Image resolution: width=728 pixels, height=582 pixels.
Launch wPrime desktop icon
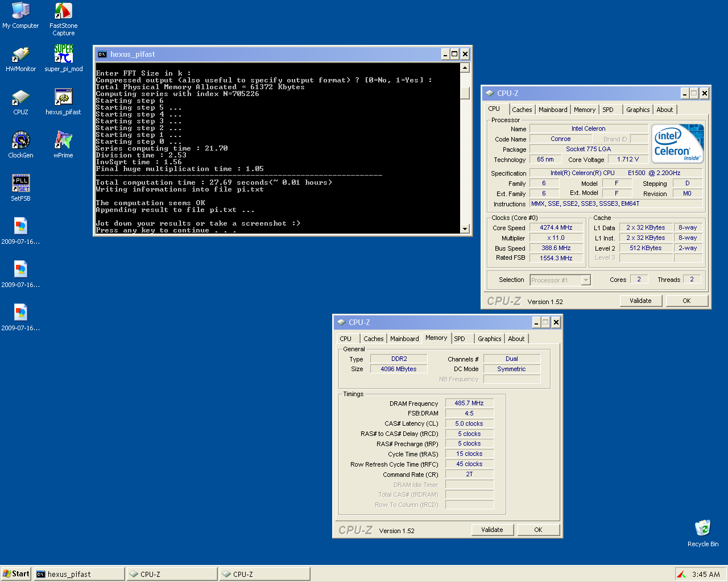click(x=63, y=145)
